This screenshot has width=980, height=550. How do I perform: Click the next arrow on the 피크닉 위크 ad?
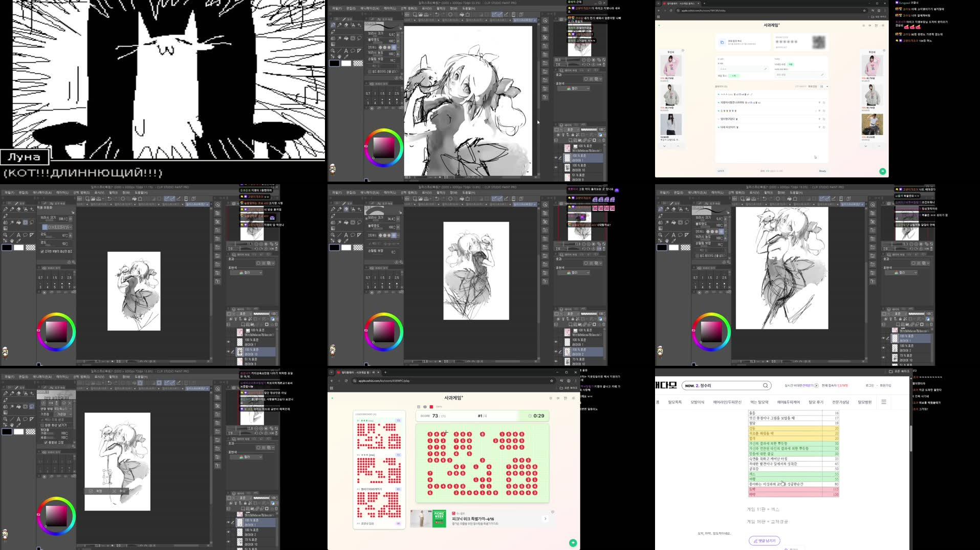click(545, 518)
